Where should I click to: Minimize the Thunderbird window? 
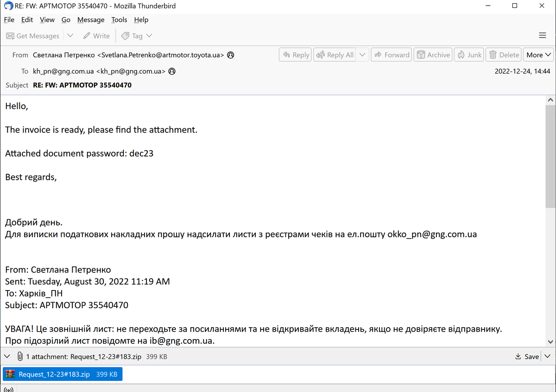488,6
